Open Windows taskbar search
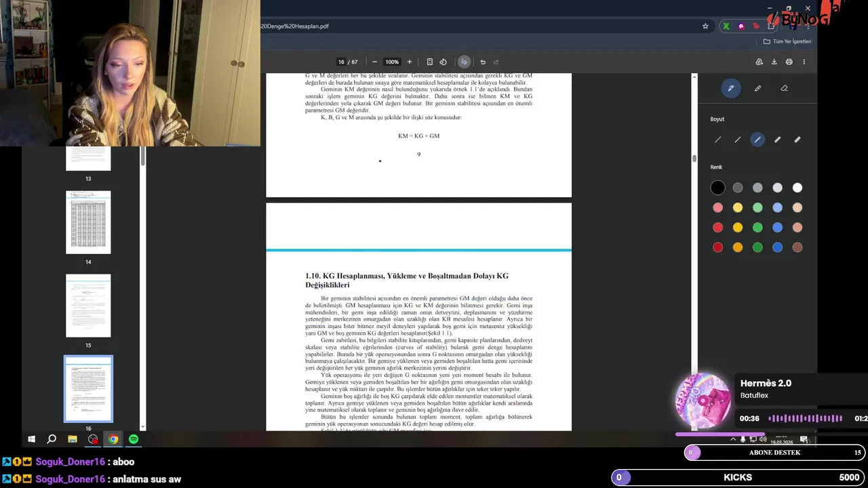The height and width of the screenshot is (488, 868). coord(52,439)
